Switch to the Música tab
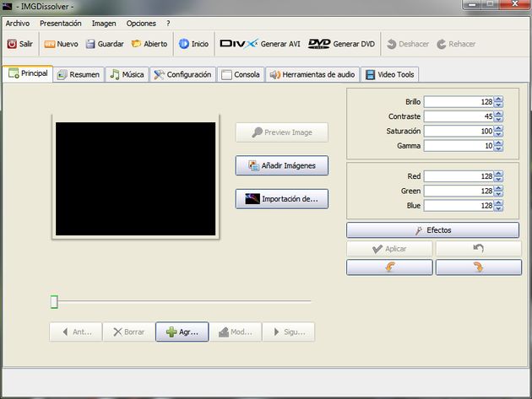This screenshot has height=399, width=532. tap(127, 74)
